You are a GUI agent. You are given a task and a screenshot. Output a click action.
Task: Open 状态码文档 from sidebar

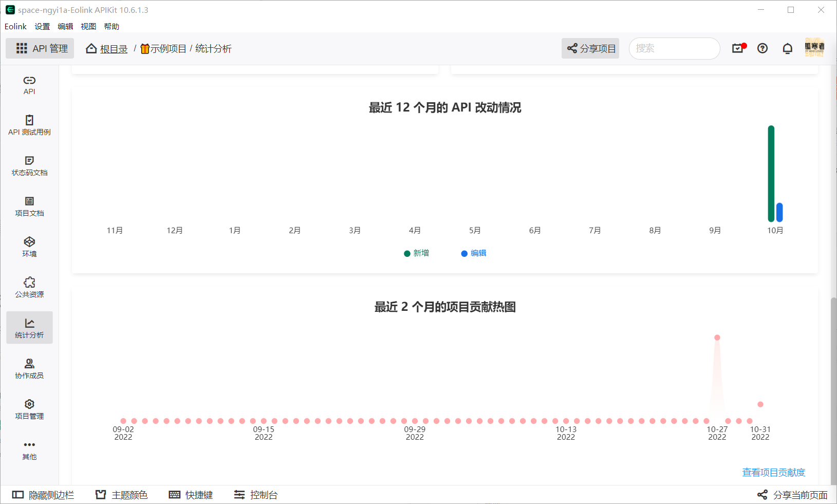[29, 166]
